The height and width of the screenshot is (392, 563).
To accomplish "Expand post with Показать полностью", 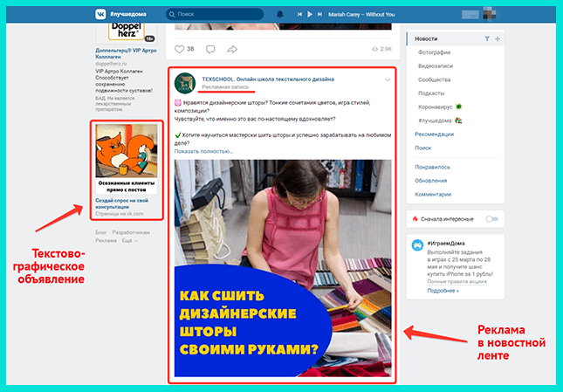I will click(x=203, y=152).
